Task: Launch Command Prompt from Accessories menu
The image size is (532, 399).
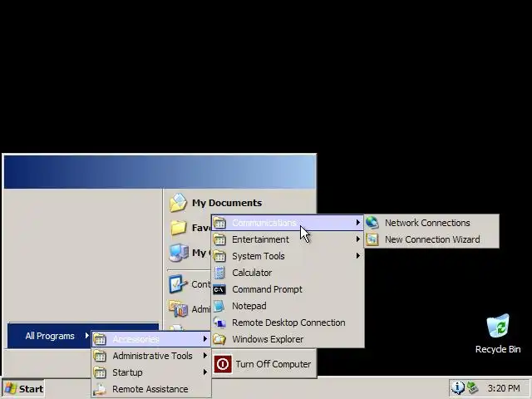Action: pos(288,289)
